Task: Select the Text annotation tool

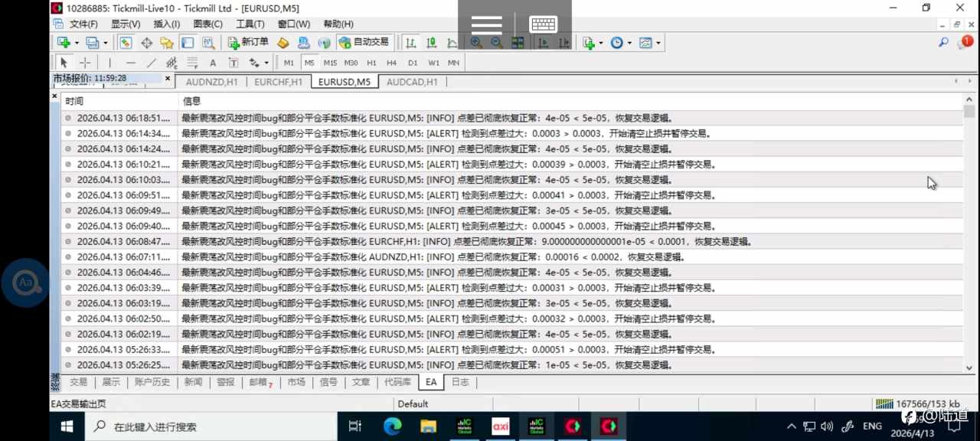Action: pyautogui.click(x=212, y=63)
